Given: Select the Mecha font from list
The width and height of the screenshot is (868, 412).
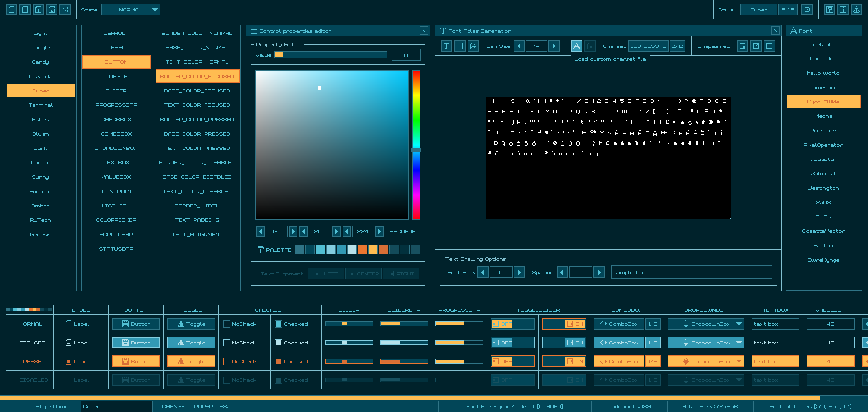Looking at the screenshot, I should [823, 116].
